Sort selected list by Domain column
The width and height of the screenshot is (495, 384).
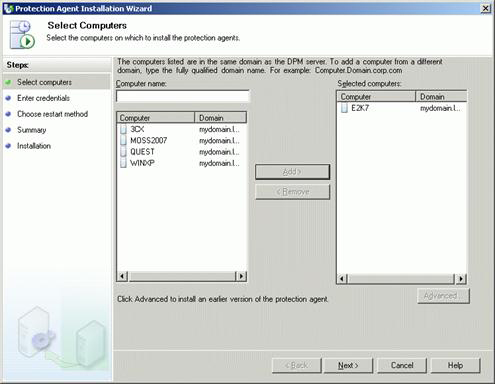tap(441, 97)
